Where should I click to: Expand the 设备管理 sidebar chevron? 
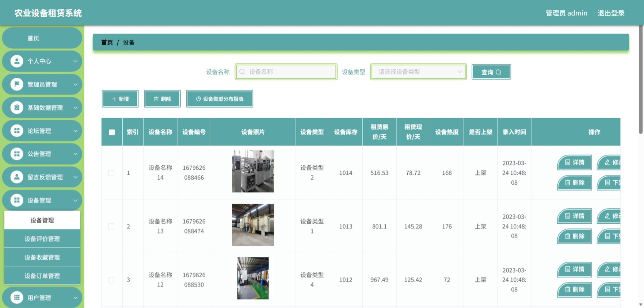click(75, 200)
